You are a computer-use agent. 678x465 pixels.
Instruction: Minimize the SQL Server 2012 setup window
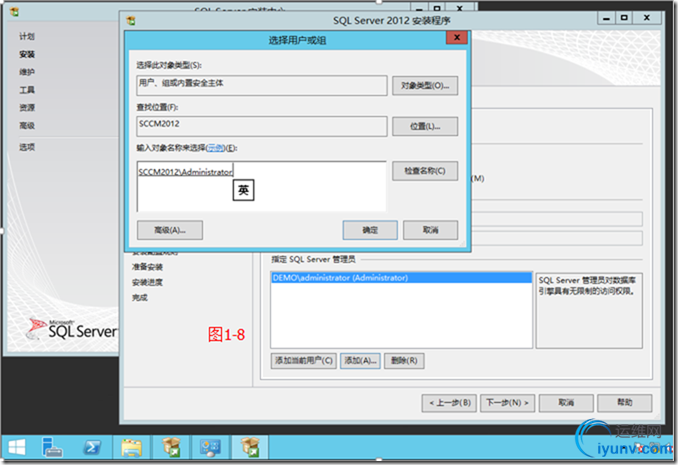(606, 18)
